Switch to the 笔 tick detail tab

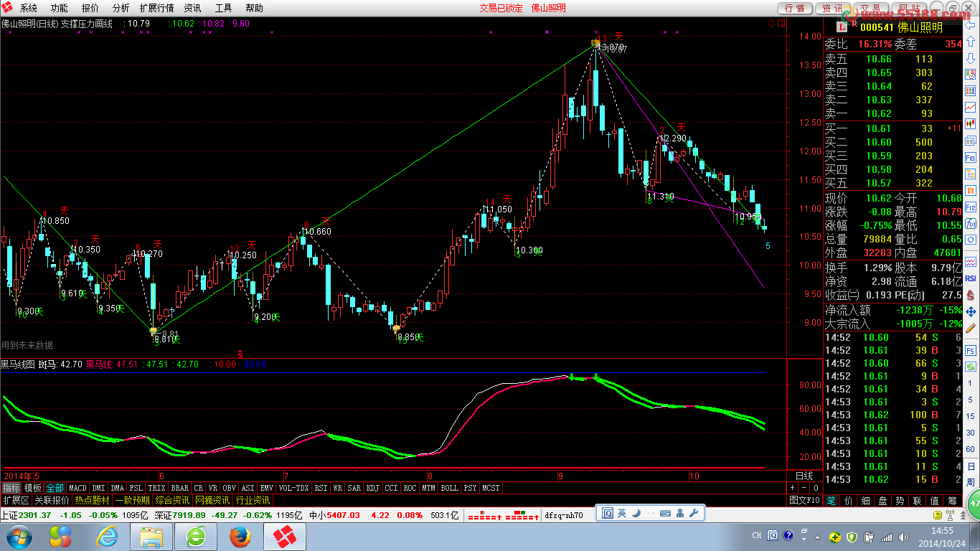coord(831,500)
